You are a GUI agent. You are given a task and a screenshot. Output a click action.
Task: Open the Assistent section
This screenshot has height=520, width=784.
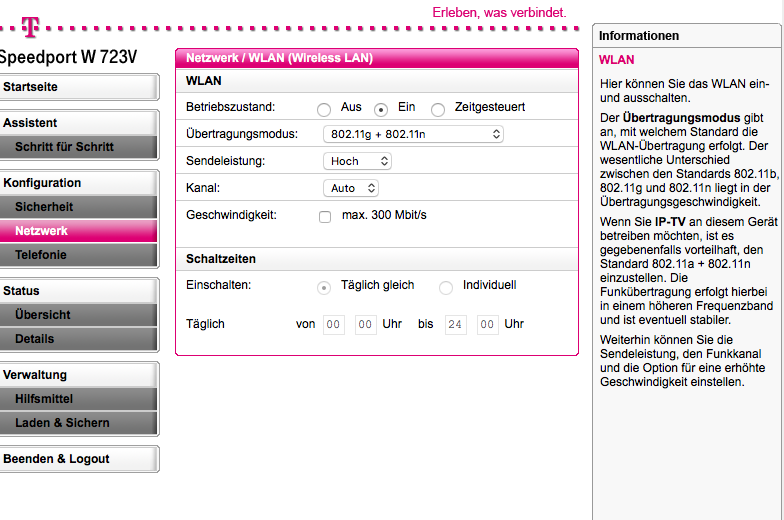point(78,123)
